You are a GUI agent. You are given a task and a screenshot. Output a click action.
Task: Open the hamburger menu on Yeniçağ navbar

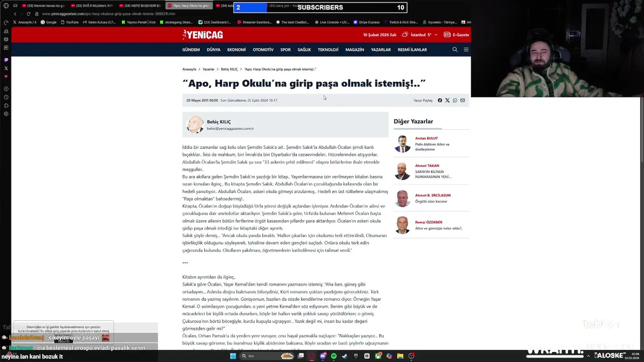pyautogui.click(x=466, y=50)
